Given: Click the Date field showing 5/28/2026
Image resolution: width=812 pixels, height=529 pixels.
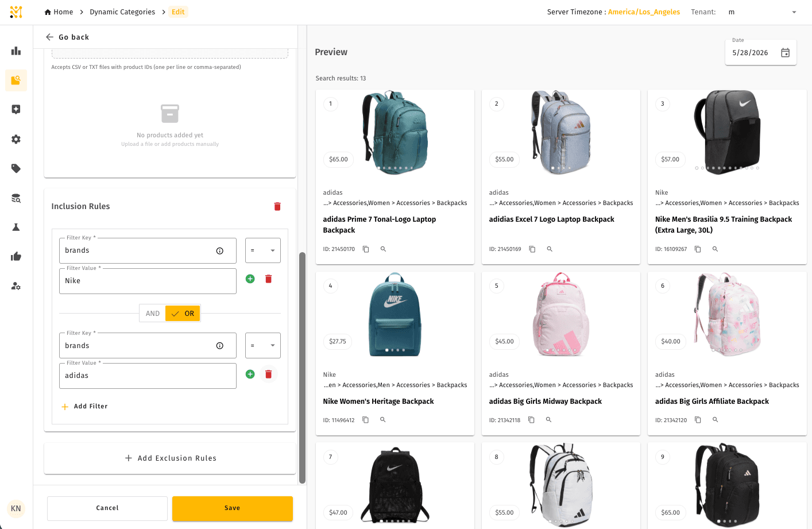Looking at the screenshot, I should (x=760, y=52).
